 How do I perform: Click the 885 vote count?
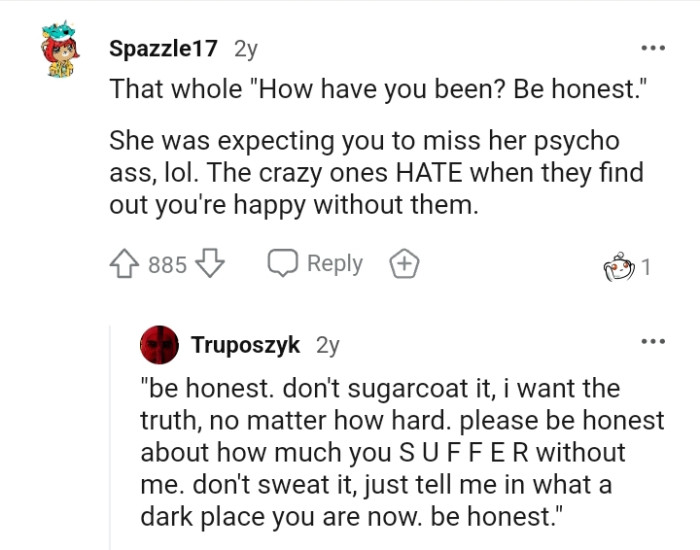[x=167, y=265]
